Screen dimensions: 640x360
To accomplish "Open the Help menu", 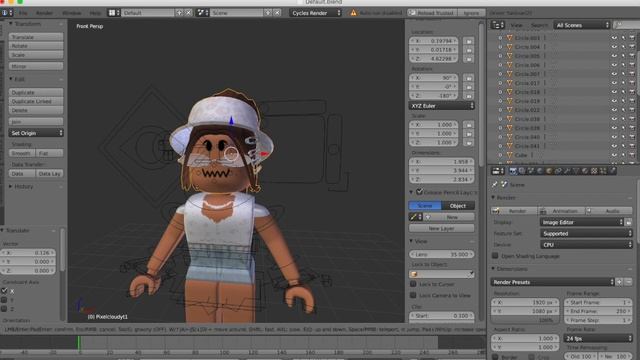I will tap(95, 13).
